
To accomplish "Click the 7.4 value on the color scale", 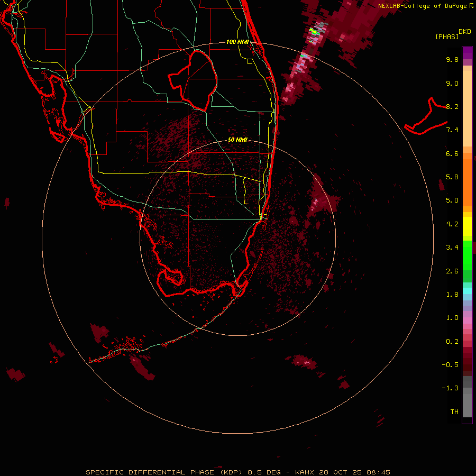I will tap(452, 130).
